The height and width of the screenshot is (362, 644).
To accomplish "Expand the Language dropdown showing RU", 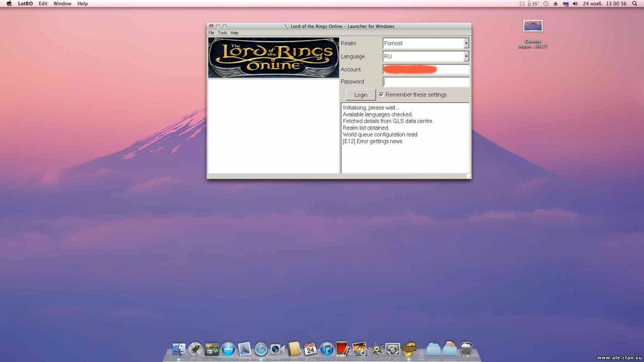I will 466,56.
